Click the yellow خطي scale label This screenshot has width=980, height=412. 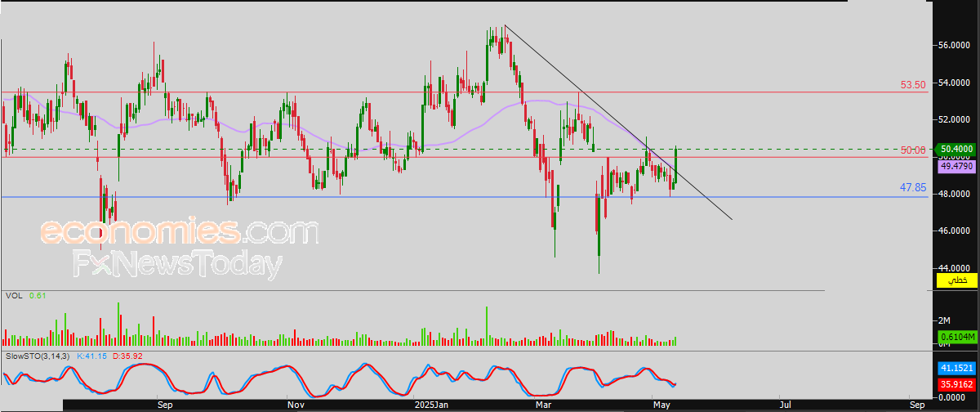point(956,280)
